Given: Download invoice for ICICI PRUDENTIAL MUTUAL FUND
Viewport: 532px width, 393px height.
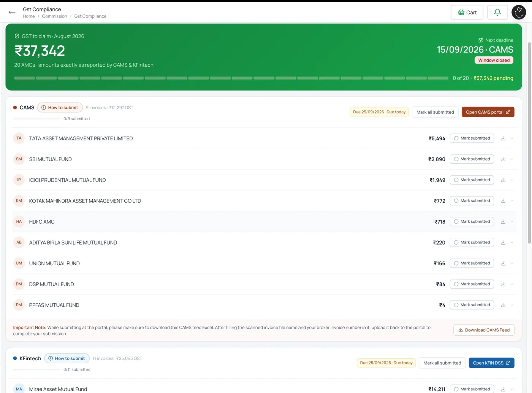Looking at the screenshot, I should click(503, 180).
